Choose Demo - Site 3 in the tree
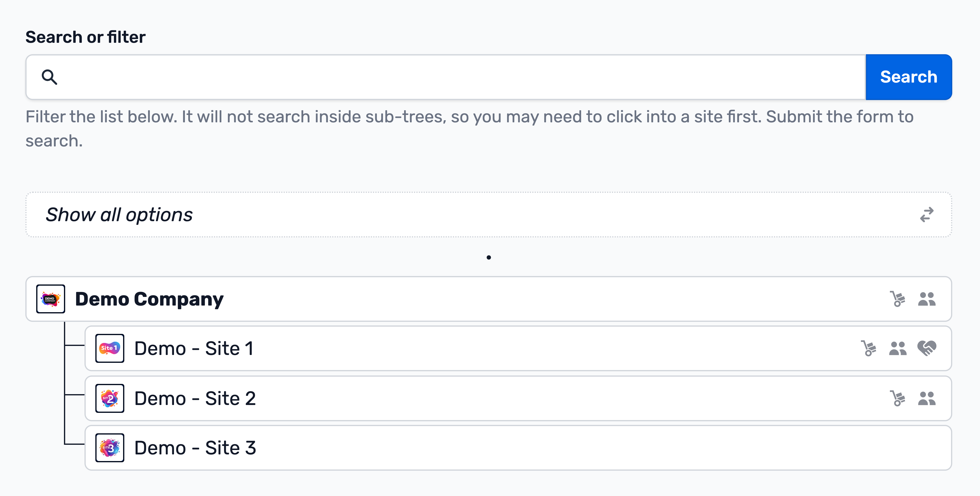Viewport: 980px width, 496px height. click(518, 448)
